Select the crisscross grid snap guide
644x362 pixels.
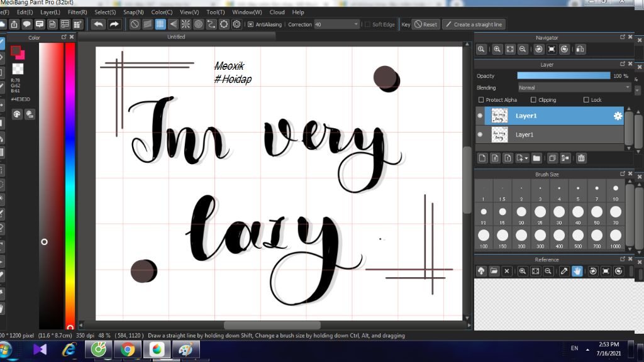[160, 25]
